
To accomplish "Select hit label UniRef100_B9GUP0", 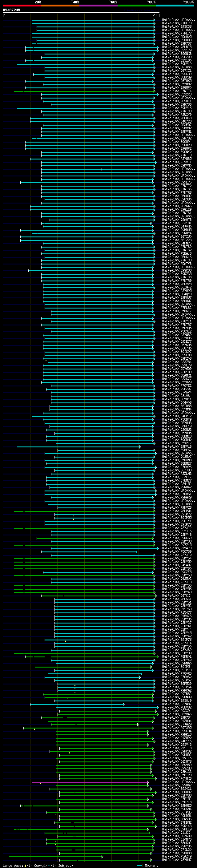I will tap(177, 88).
